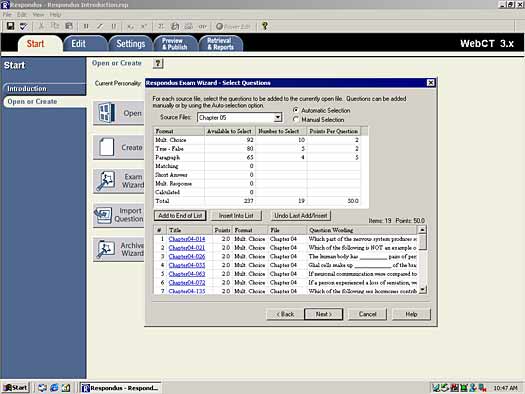Screen dimensions: 525x394
Task: Select Manual Selection radio button
Action: pyautogui.click(x=296, y=119)
